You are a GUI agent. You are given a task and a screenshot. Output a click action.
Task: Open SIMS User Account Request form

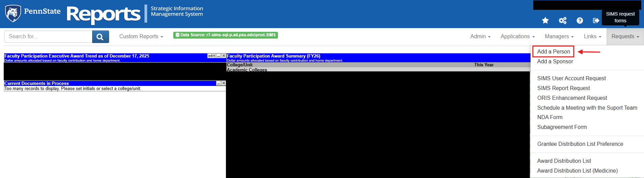[x=571, y=79]
